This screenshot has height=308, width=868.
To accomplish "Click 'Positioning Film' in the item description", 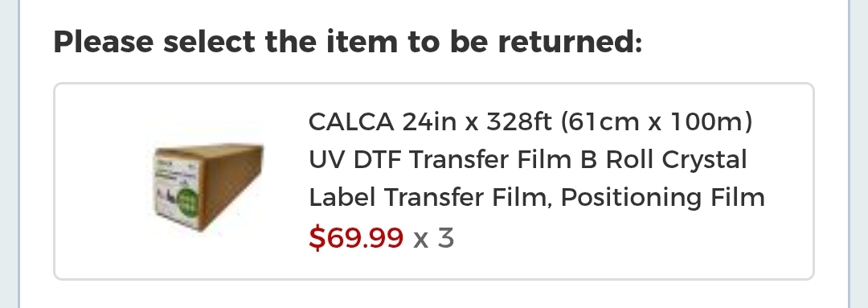I will click(x=662, y=197).
